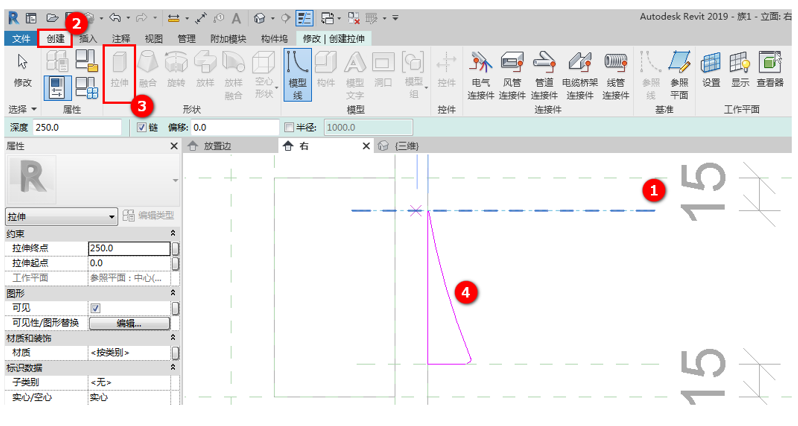
Task: Open the Undo history dropdown arrow
Action: (x=128, y=18)
